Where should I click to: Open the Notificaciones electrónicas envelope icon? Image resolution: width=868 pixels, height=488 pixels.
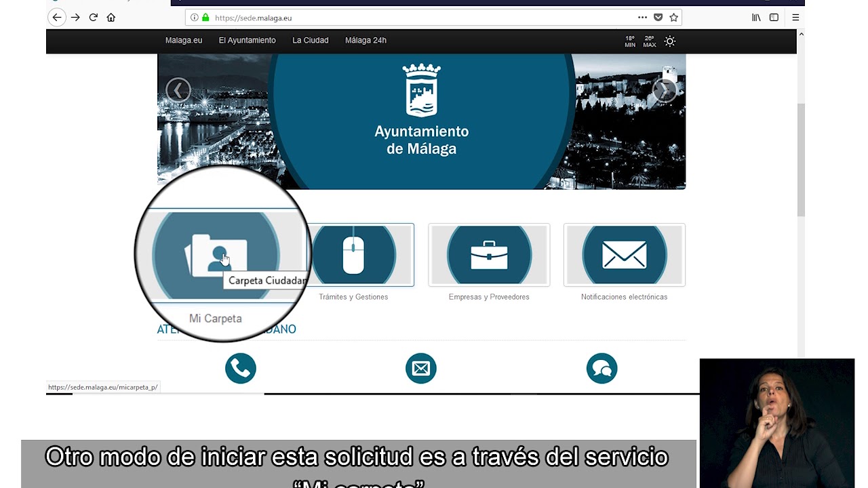pos(624,255)
